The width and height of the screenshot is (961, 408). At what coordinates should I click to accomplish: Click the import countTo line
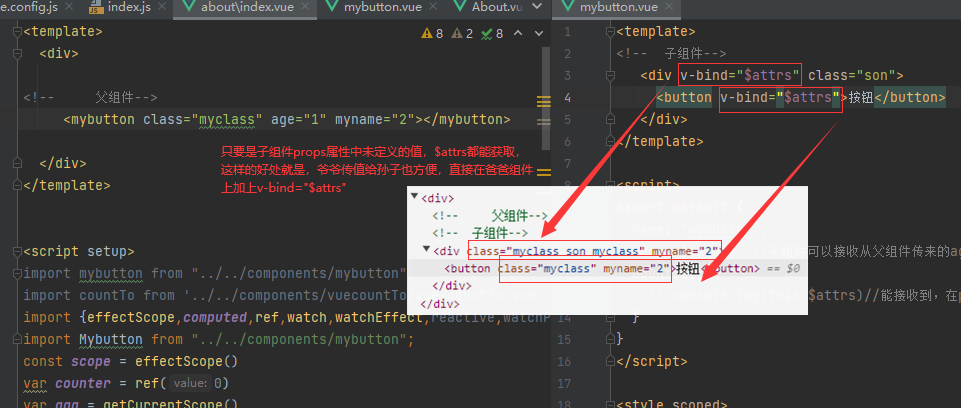tap(283, 295)
